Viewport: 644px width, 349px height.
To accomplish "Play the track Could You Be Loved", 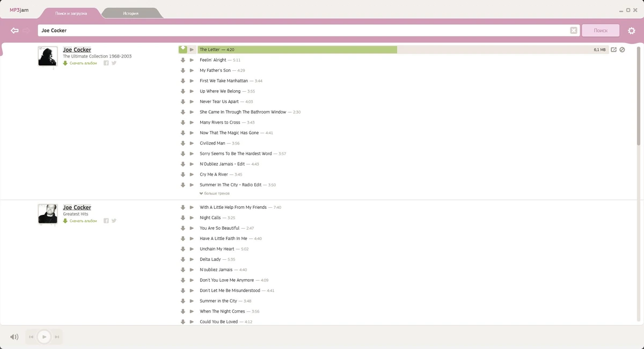I will click(x=192, y=322).
